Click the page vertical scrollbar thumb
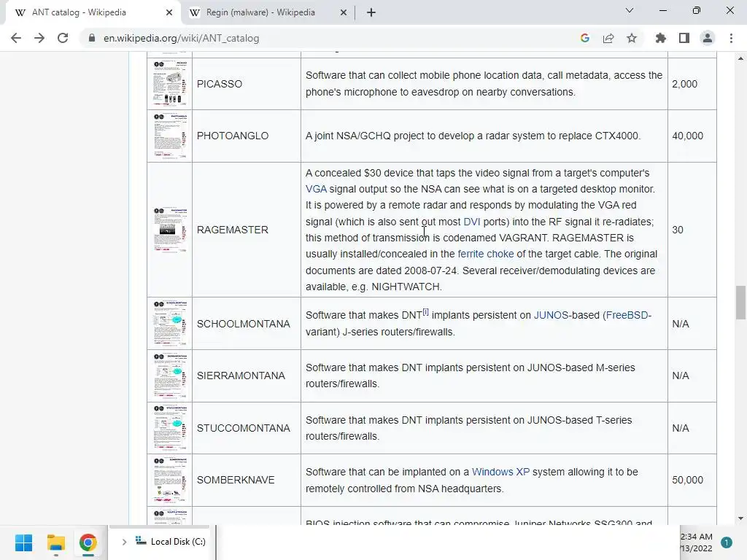The image size is (747, 560). 740,303
